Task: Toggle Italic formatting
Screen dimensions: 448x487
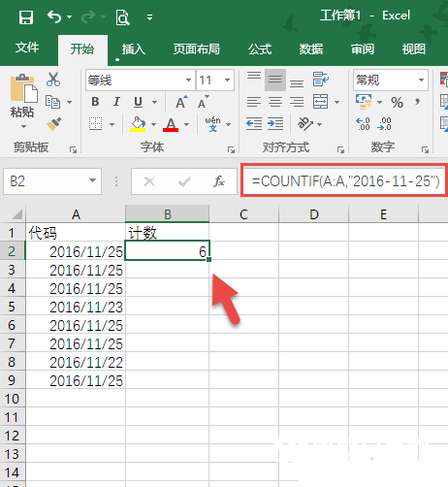Action: tap(116, 102)
